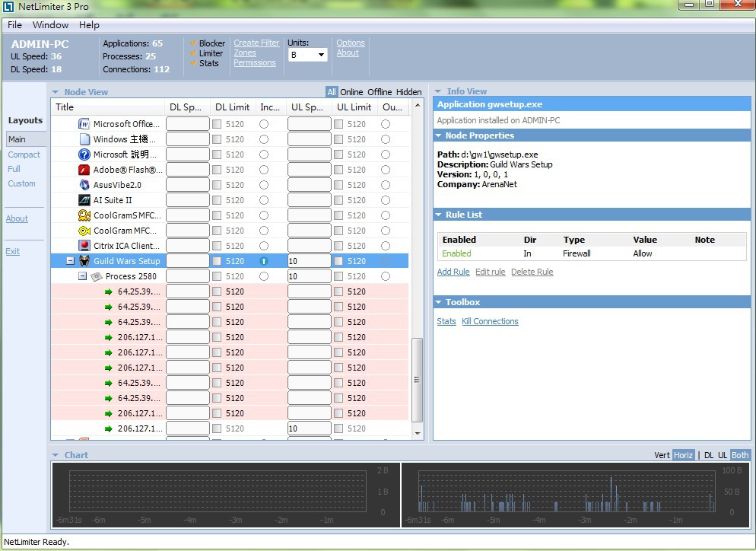This screenshot has width=756, height=551.
Task: Click the Citrix ICA Client icon
Action: pyautogui.click(x=84, y=246)
